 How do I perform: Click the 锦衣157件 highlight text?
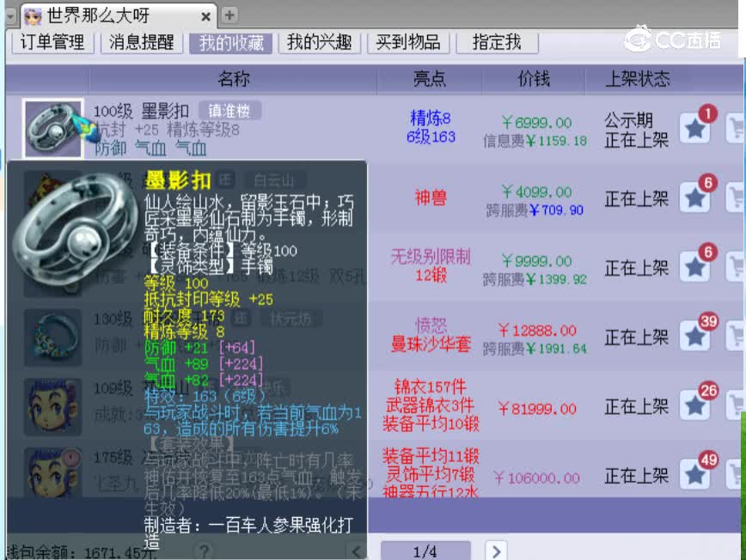pyautogui.click(x=431, y=387)
